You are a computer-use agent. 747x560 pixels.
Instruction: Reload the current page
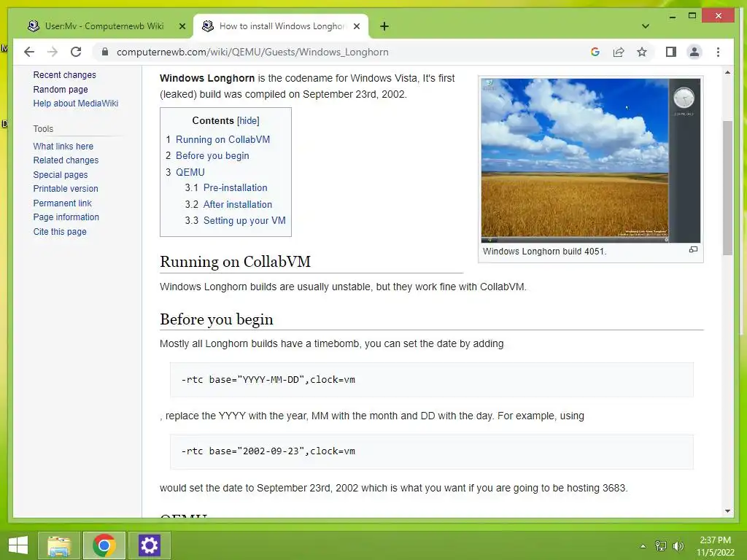point(76,52)
